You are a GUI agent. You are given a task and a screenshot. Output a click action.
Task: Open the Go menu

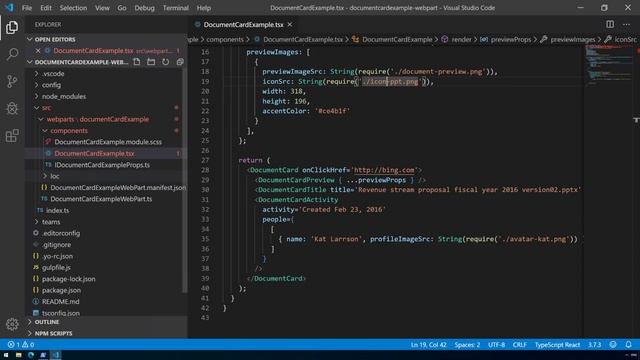click(122, 8)
